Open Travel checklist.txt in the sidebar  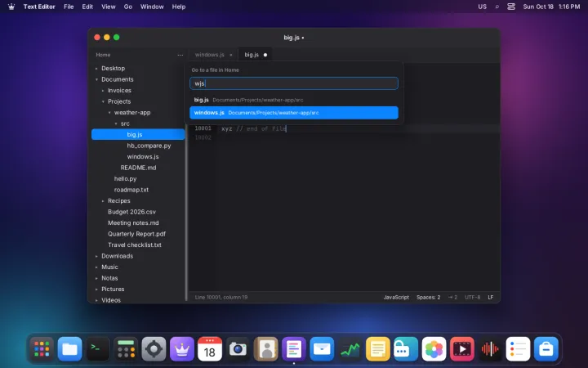tap(135, 245)
